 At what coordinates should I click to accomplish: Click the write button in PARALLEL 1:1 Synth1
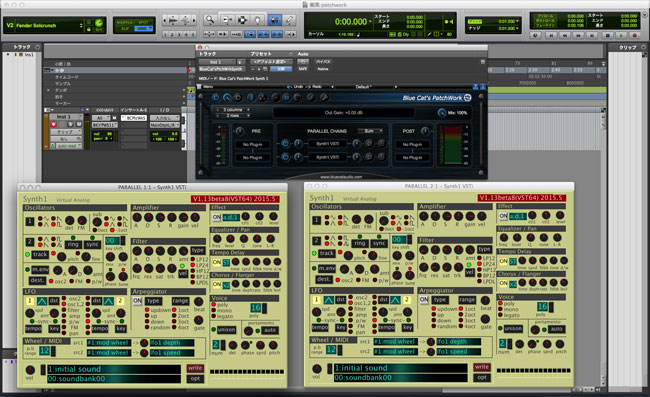tap(195, 368)
